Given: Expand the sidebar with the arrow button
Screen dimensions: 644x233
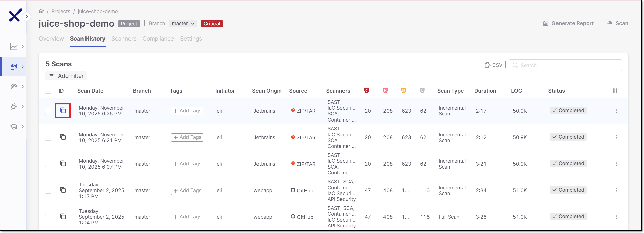Looking at the screenshot, I should click(x=26, y=17).
